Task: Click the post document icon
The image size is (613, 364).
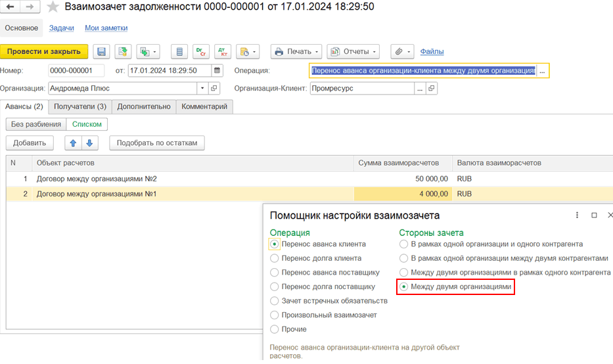Action: pos(123,51)
